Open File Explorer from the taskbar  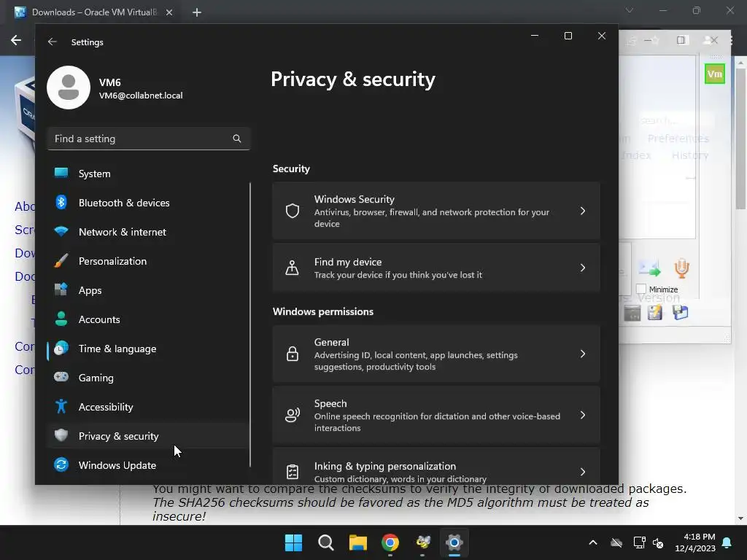(x=357, y=542)
